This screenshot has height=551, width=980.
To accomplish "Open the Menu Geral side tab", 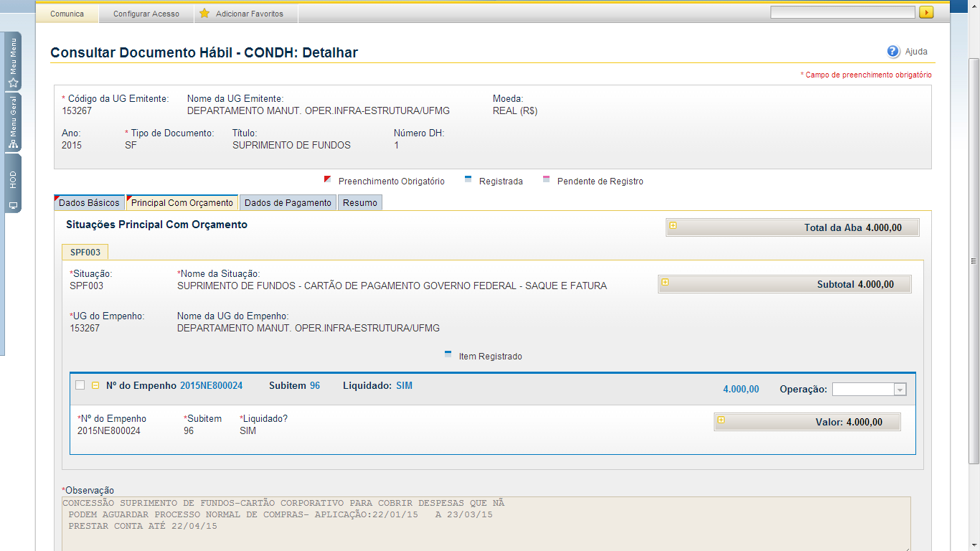I will pyautogui.click(x=13, y=123).
